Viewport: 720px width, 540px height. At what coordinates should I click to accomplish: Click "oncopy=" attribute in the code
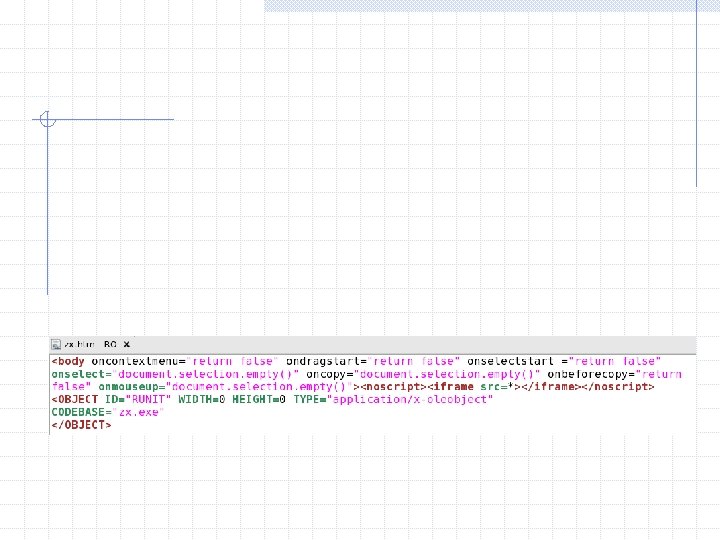(x=330, y=375)
